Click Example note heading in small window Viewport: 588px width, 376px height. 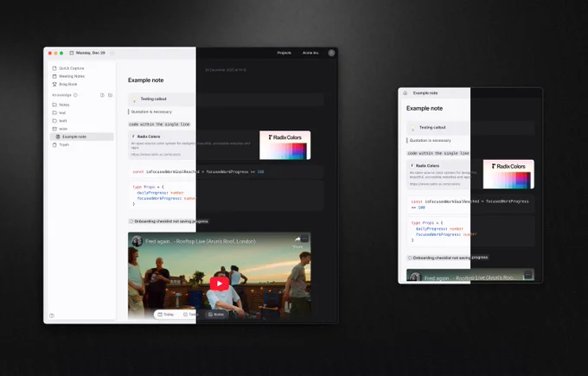425,108
